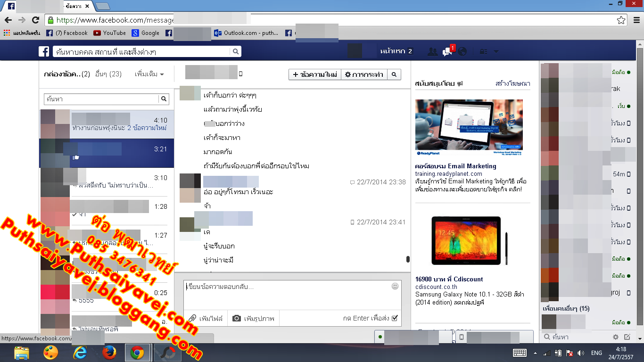Open Firefox from taskbar
The height and width of the screenshot is (362, 644).
[109, 353]
